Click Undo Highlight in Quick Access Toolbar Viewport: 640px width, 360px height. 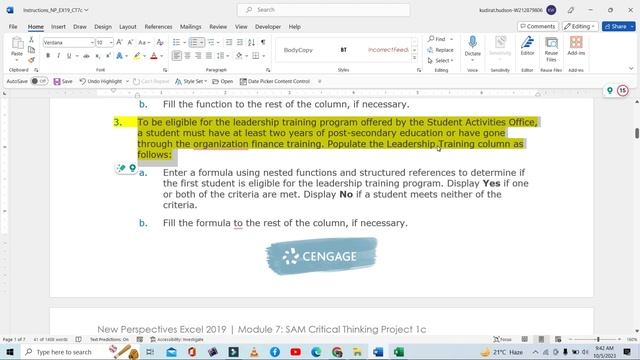(x=101, y=81)
